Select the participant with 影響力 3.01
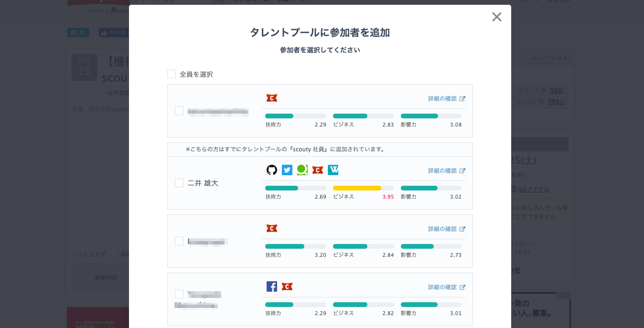Screen dimensions: 644x328 179,294
